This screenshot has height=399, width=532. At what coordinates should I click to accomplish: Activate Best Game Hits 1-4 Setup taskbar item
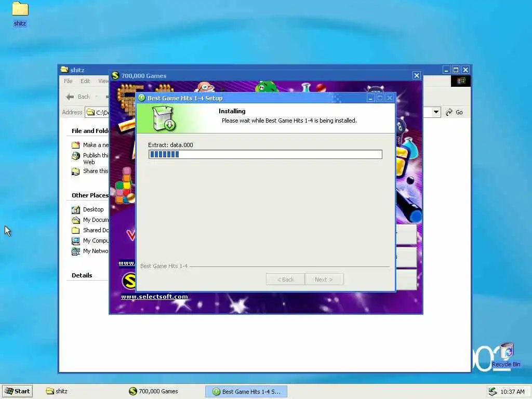click(x=247, y=392)
